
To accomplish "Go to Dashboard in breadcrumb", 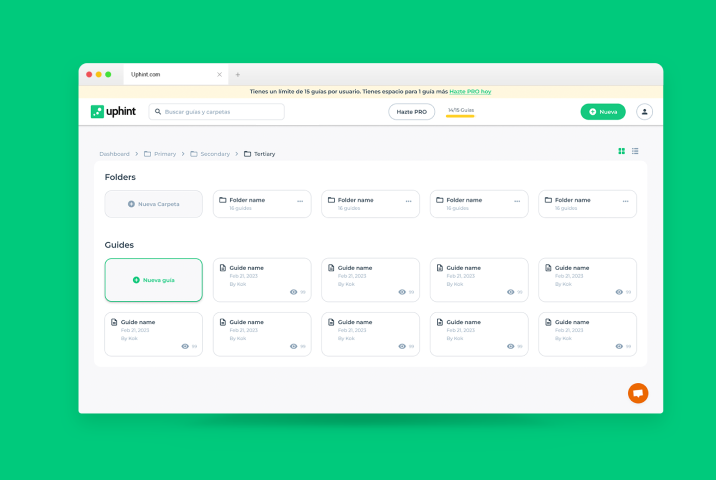I will pyautogui.click(x=114, y=154).
